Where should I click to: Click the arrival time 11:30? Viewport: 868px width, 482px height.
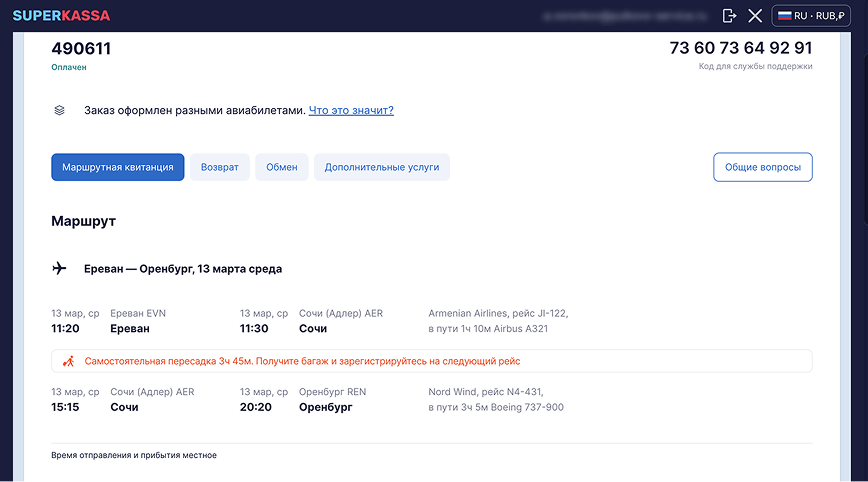254,329
